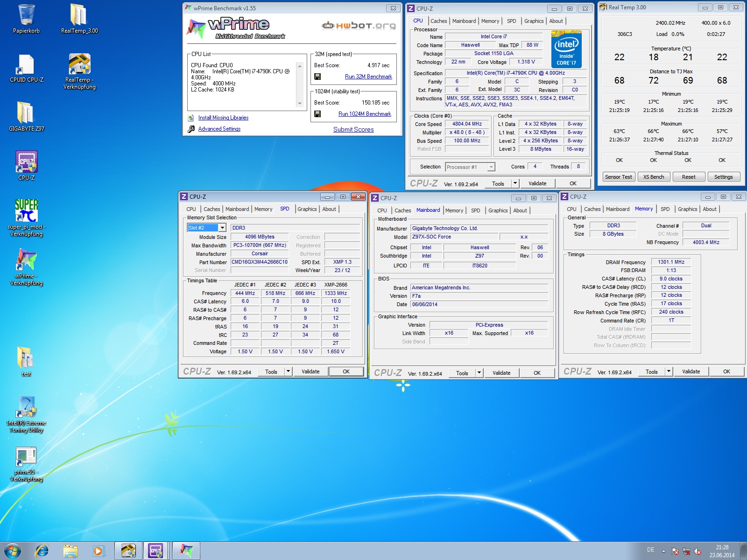Click Submit Scores link in wPrime
The image size is (747, 560).
pyautogui.click(x=353, y=129)
